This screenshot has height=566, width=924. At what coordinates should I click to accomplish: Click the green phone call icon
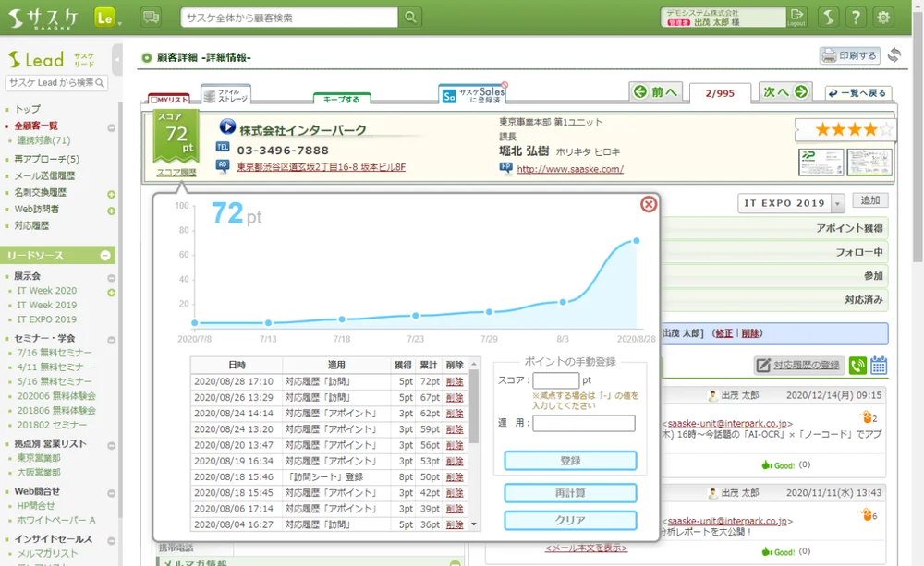pos(857,366)
